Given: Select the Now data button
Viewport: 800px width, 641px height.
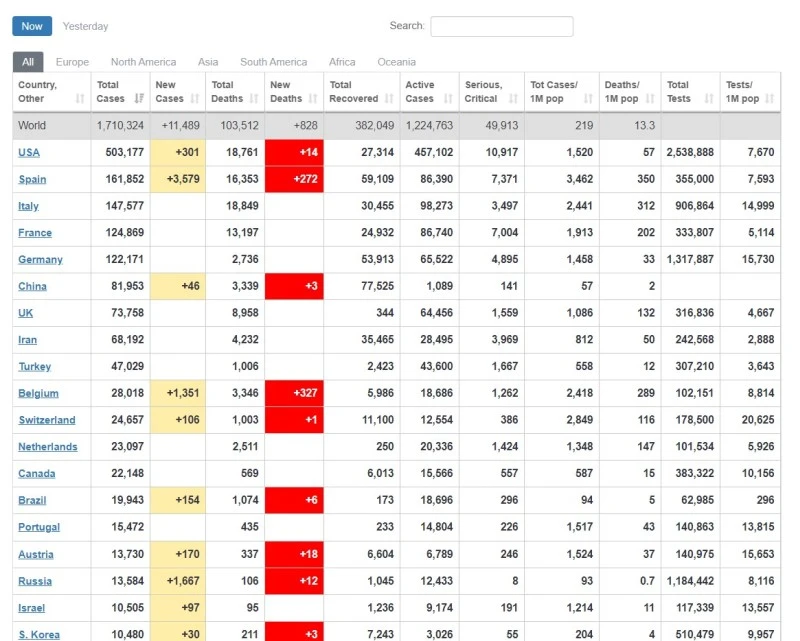Looking at the screenshot, I should coord(32,26).
